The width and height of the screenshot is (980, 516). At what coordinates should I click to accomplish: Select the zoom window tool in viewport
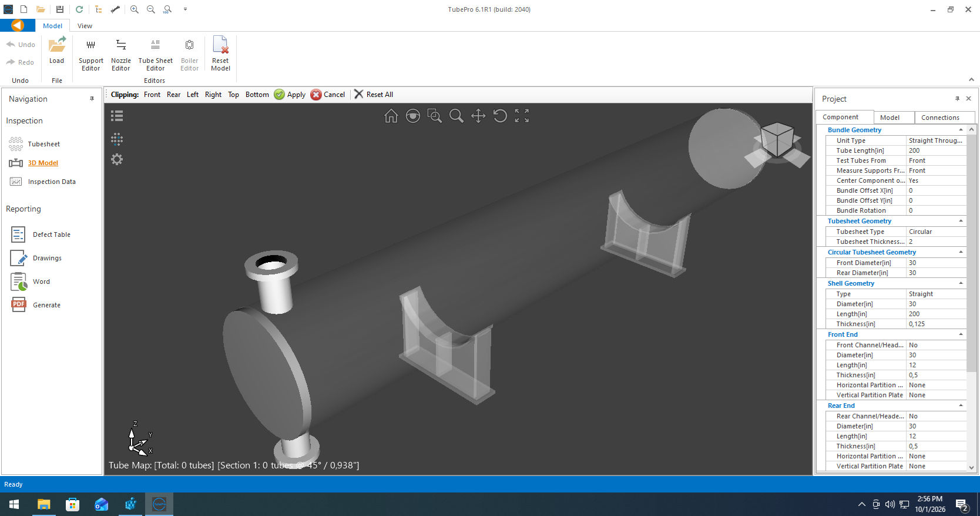click(435, 116)
